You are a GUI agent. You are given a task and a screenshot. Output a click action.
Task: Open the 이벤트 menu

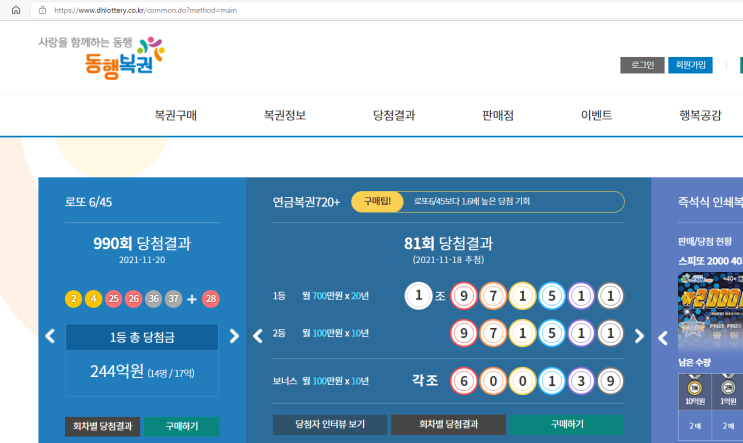(597, 115)
